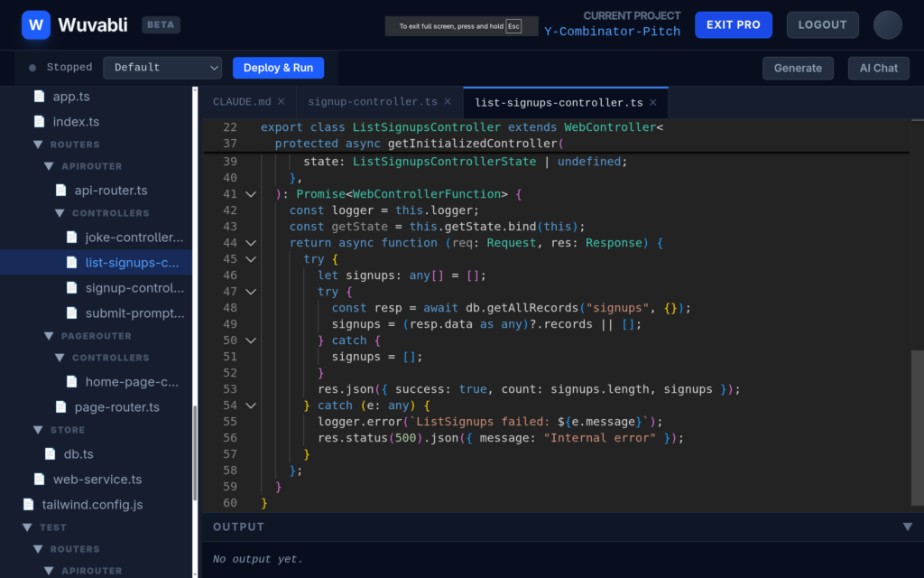
Task: Open submit-prompt... file in tree
Action: (135, 313)
